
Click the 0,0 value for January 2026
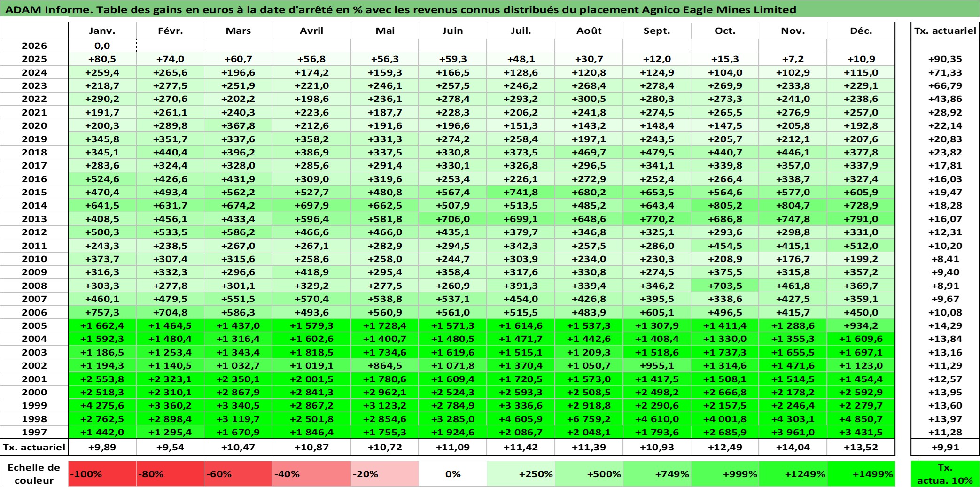tap(102, 46)
